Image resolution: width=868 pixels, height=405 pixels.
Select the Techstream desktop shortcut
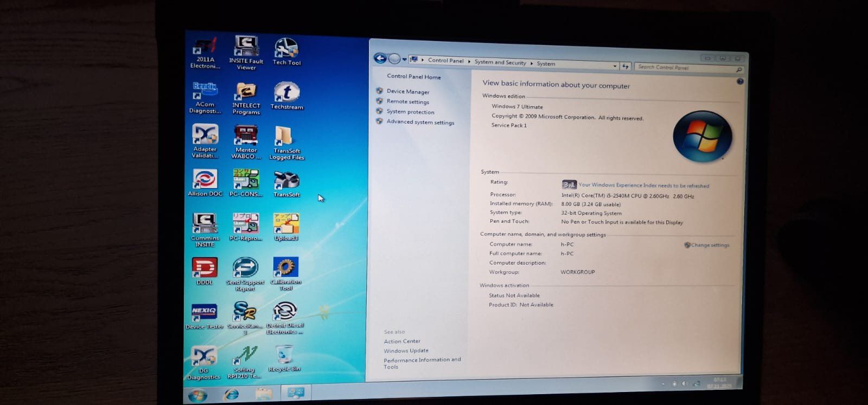[x=286, y=93]
